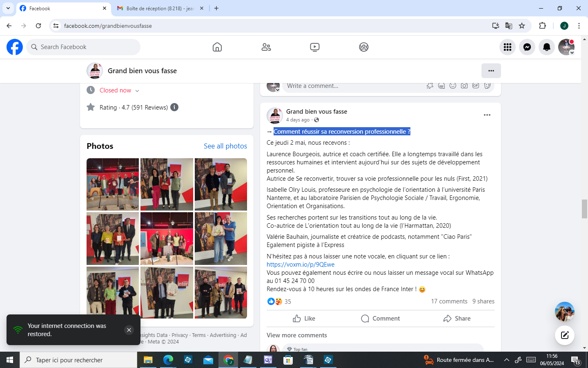Click the Advertising footer link
Viewport: 588px width, 368px height.
[223, 335]
